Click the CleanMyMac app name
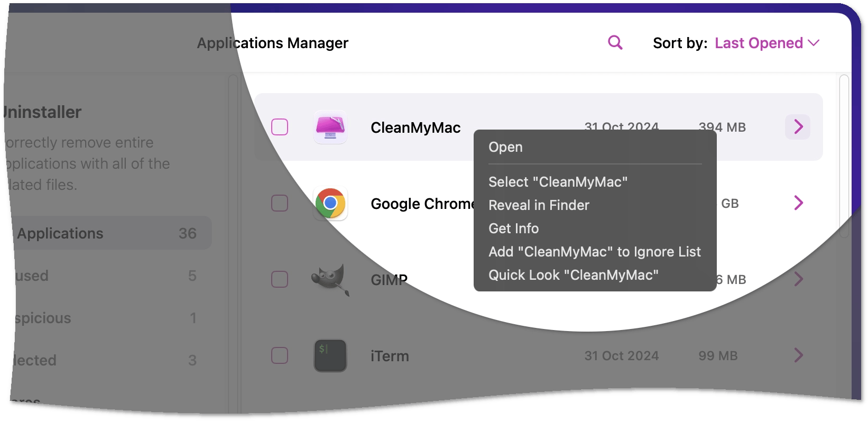Image resolution: width=868 pixels, height=421 pixels. pos(415,127)
